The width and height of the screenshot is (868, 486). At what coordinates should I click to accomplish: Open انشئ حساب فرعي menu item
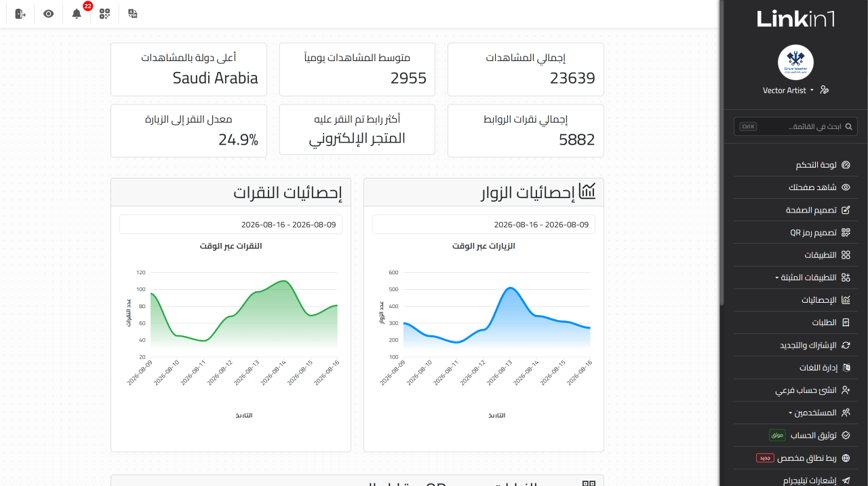(795, 390)
